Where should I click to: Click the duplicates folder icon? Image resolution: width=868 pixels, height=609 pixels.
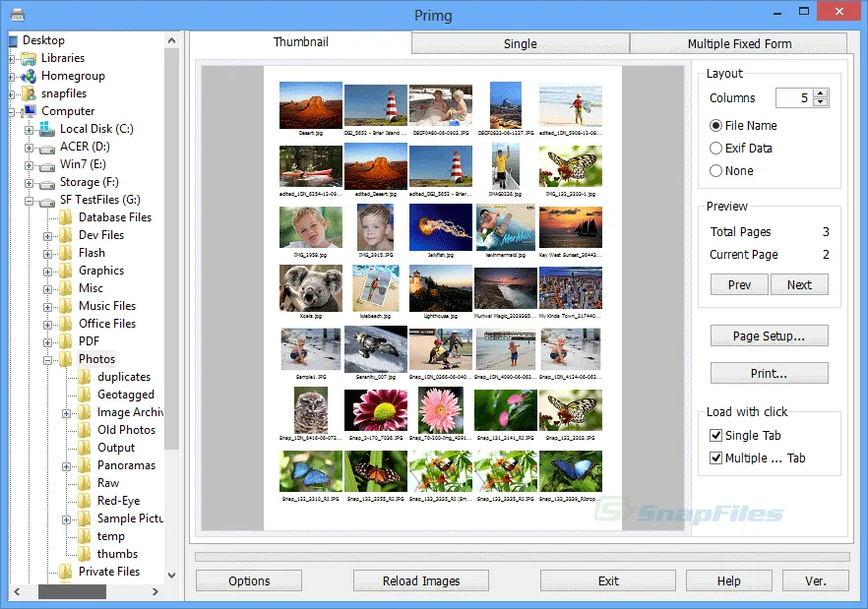(x=85, y=377)
